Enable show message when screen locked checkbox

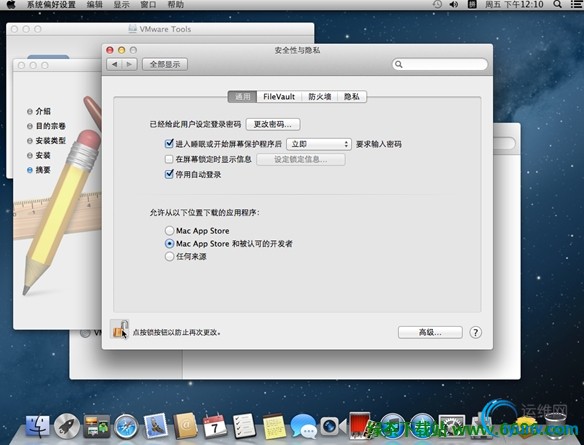[x=169, y=159]
